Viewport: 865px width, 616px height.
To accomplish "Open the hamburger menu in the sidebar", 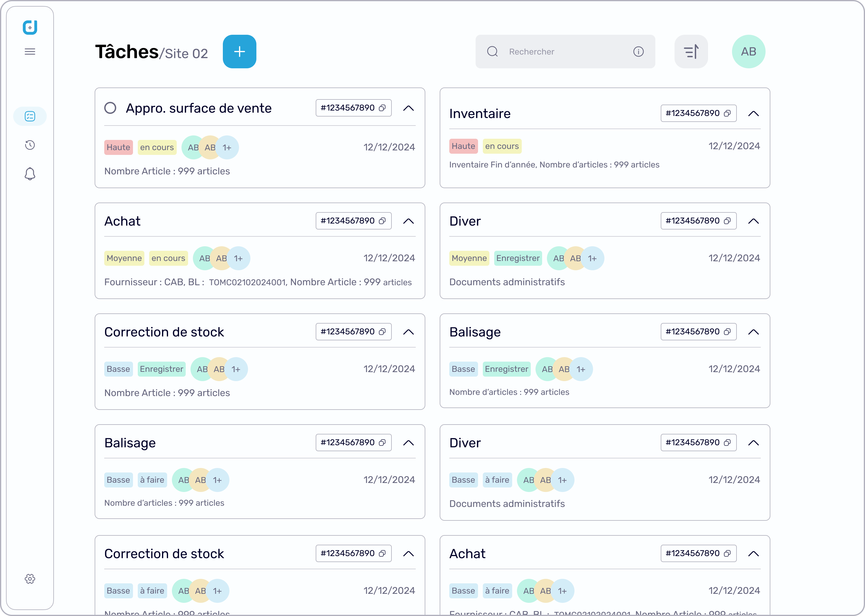I will point(30,52).
